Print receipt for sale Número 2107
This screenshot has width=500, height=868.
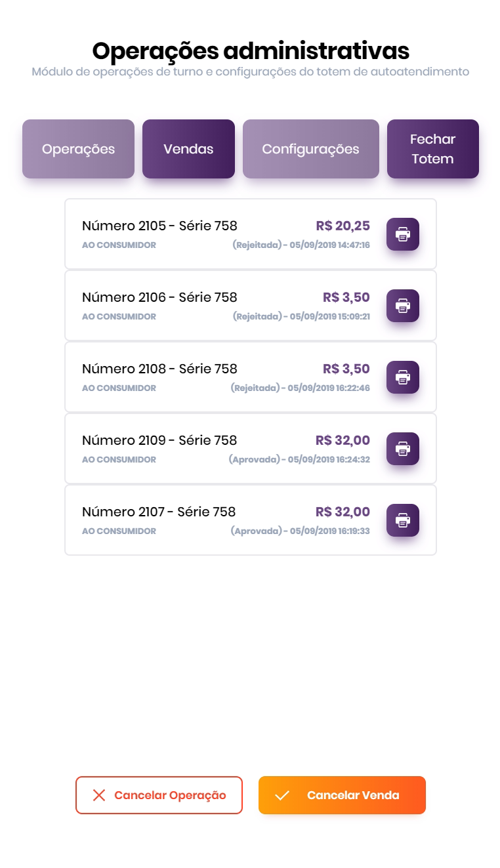tap(402, 520)
